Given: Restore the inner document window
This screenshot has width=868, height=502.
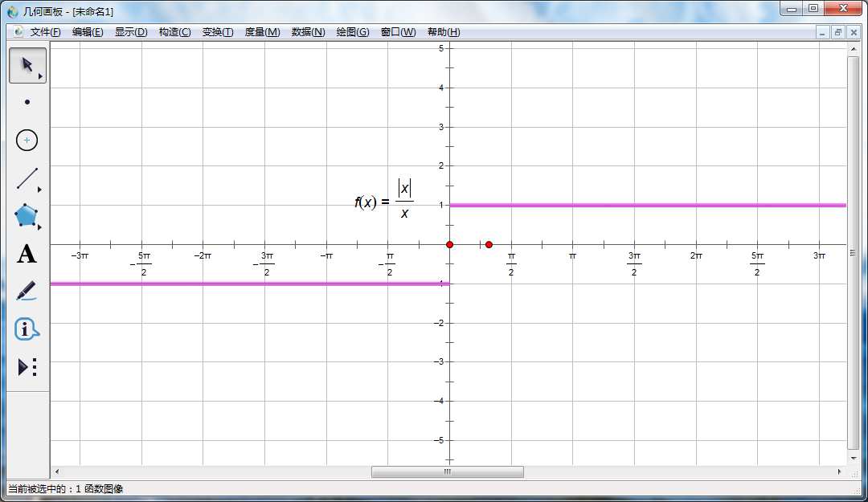Looking at the screenshot, I should 837,32.
